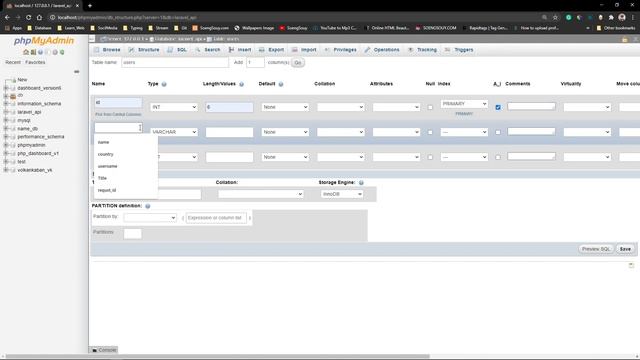Click the help icon beside PARTITION definition

click(148, 206)
